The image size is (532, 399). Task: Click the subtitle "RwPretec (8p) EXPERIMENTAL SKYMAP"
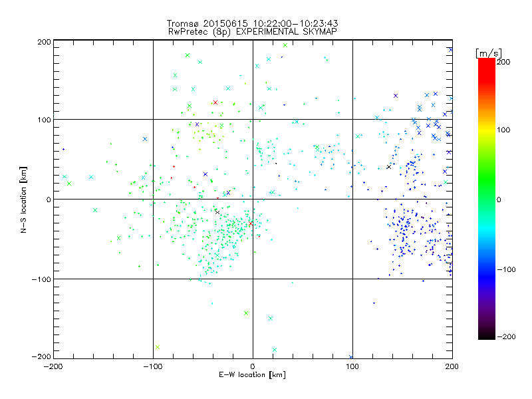[x=252, y=31]
